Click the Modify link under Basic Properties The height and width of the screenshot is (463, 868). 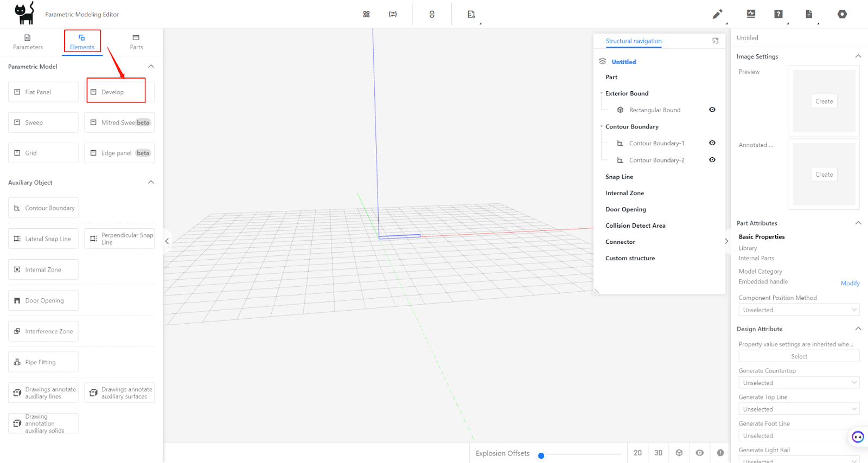point(850,283)
